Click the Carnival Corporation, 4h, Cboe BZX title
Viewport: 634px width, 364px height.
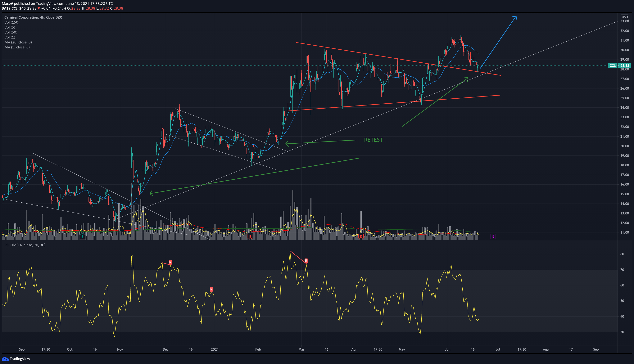click(x=33, y=17)
